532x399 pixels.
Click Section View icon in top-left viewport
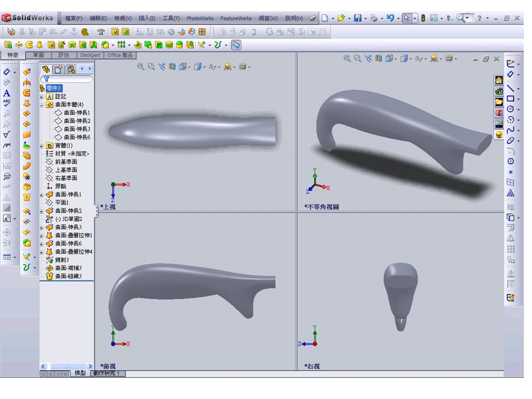coord(172,66)
